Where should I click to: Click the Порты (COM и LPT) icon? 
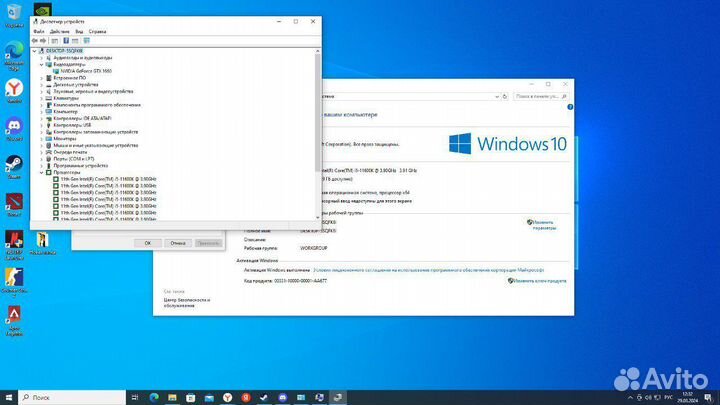[49, 159]
